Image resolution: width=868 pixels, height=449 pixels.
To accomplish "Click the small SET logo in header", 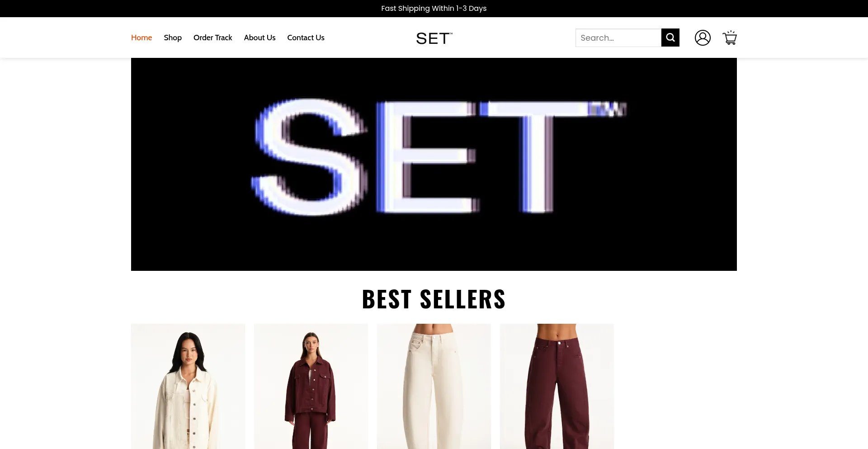I will tap(434, 38).
